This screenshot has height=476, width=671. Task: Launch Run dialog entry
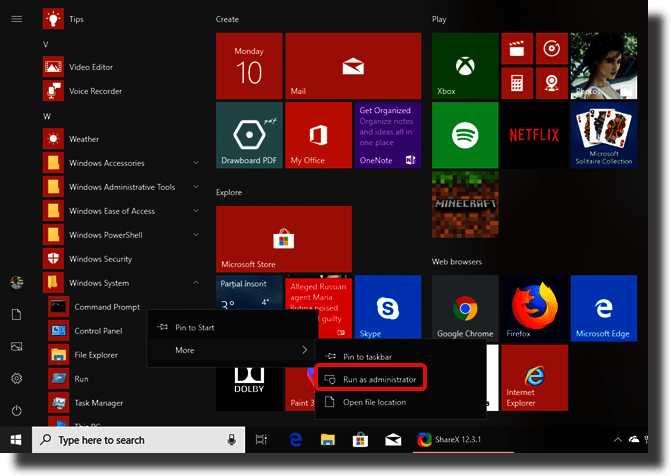[x=70, y=379]
